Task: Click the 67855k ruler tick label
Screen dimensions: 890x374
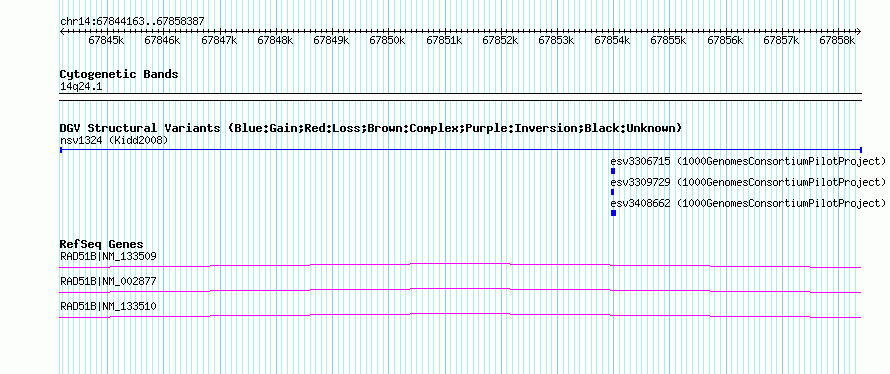Action: tap(669, 40)
